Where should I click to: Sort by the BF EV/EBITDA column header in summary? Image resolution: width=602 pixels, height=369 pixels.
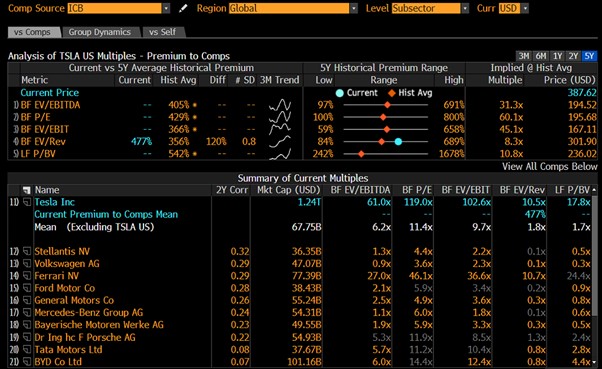pyautogui.click(x=361, y=190)
